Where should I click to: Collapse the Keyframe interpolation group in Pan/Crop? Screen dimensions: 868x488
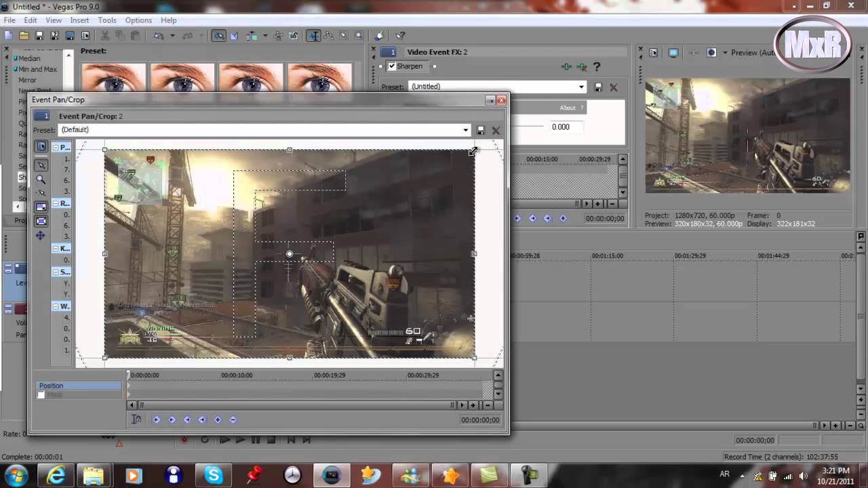56,248
